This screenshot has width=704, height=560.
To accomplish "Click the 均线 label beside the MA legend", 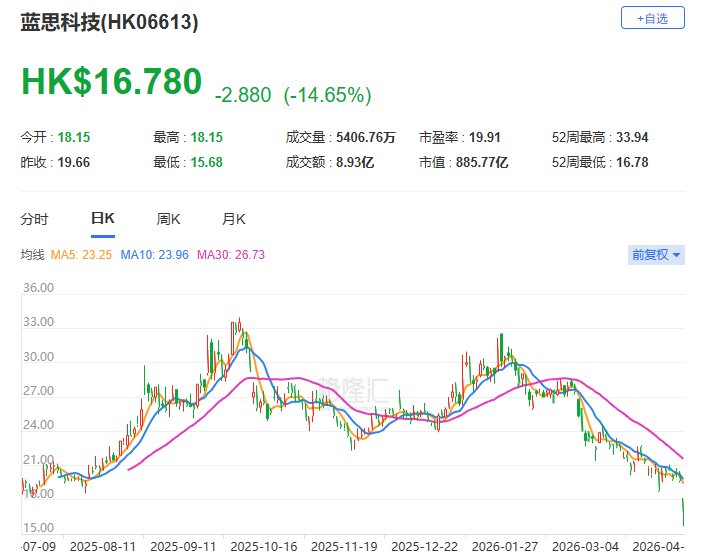I will 33,255.
